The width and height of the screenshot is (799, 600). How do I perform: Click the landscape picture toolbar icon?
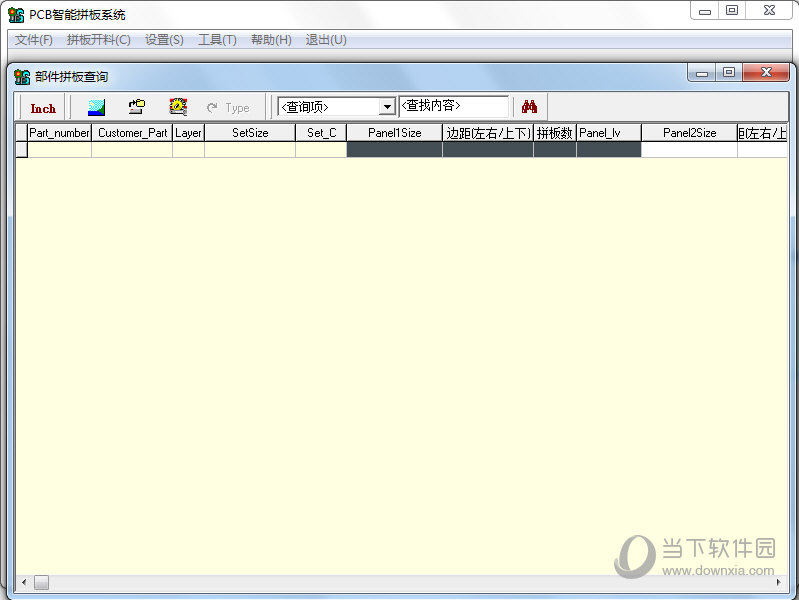(96, 107)
